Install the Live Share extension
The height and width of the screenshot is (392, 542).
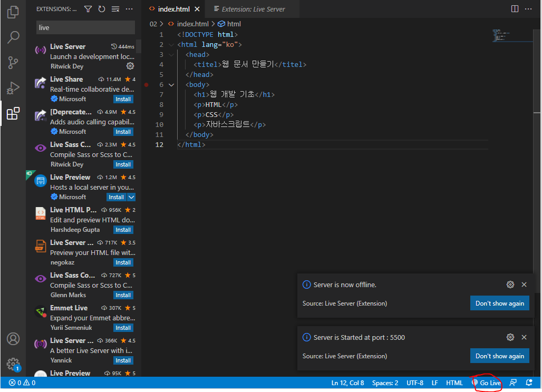[x=123, y=99]
